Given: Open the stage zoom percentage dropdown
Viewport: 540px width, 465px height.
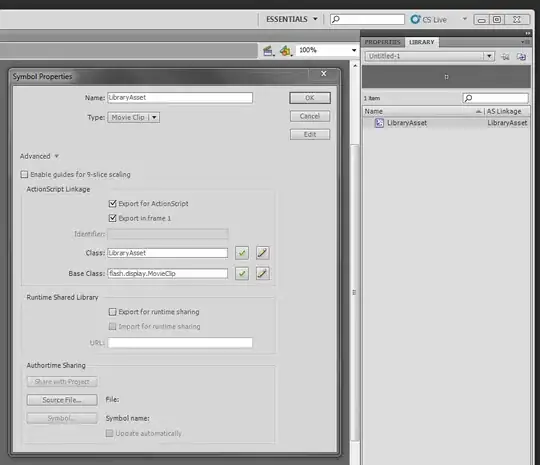Looking at the screenshot, I should tap(354, 51).
